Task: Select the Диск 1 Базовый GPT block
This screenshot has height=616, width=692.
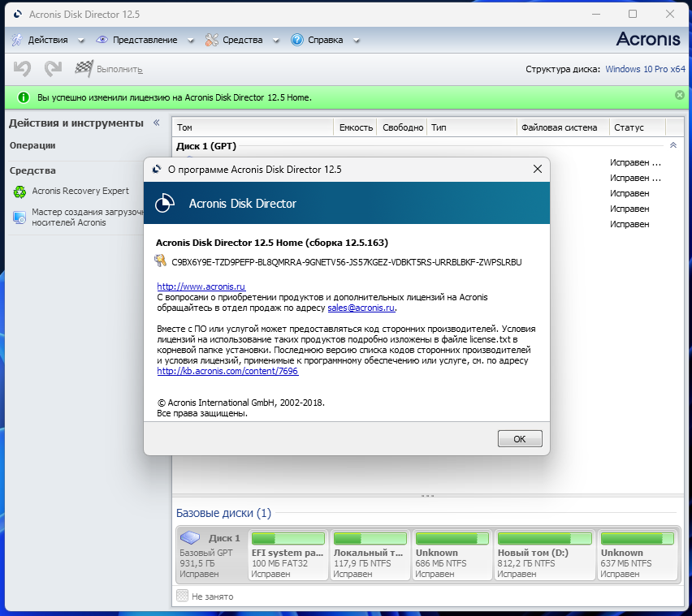Action: pyautogui.click(x=211, y=554)
